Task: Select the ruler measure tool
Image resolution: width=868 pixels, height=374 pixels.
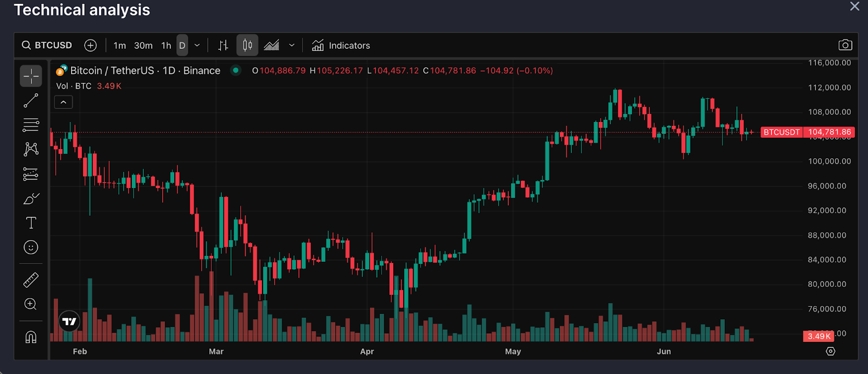Action: click(31, 280)
